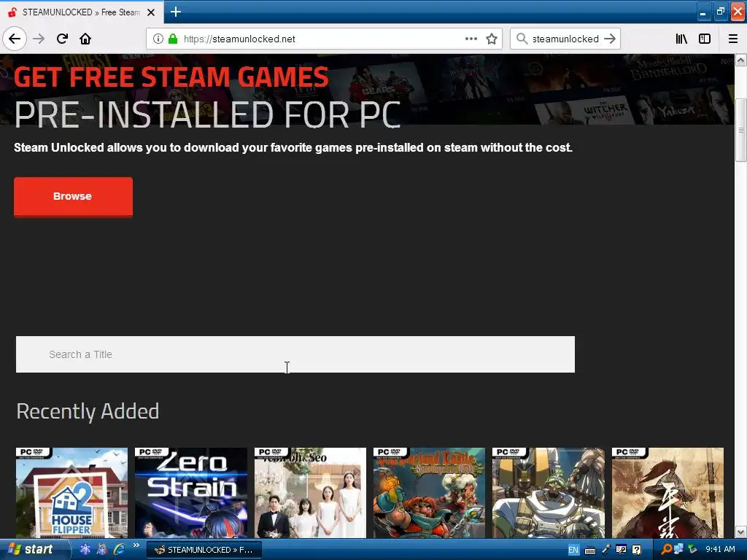
Task: Restore down the browser window
Action: coord(720,12)
